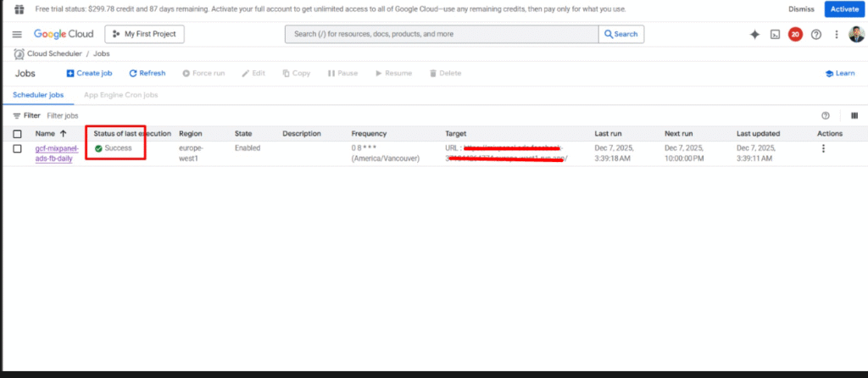Viewport: 868px width, 378px height.
Task: Sort by Name column arrow
Action: [x=63, y=134]
